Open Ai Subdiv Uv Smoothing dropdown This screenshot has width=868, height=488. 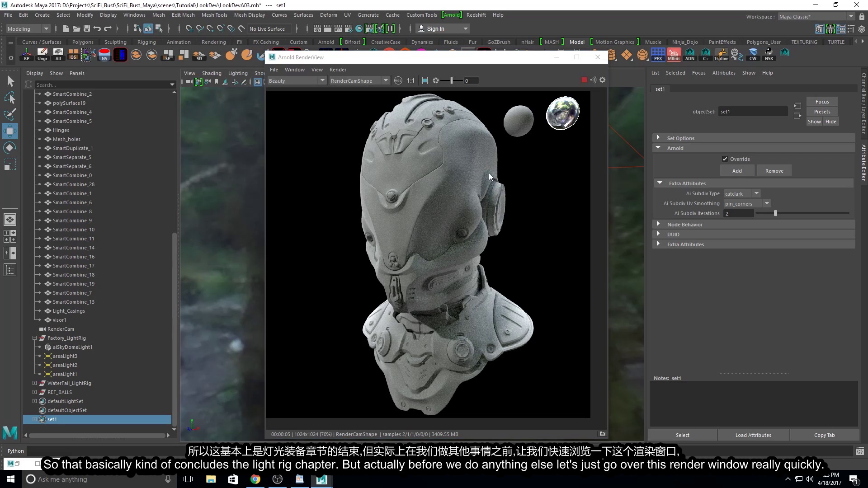[x=747, y=203]
